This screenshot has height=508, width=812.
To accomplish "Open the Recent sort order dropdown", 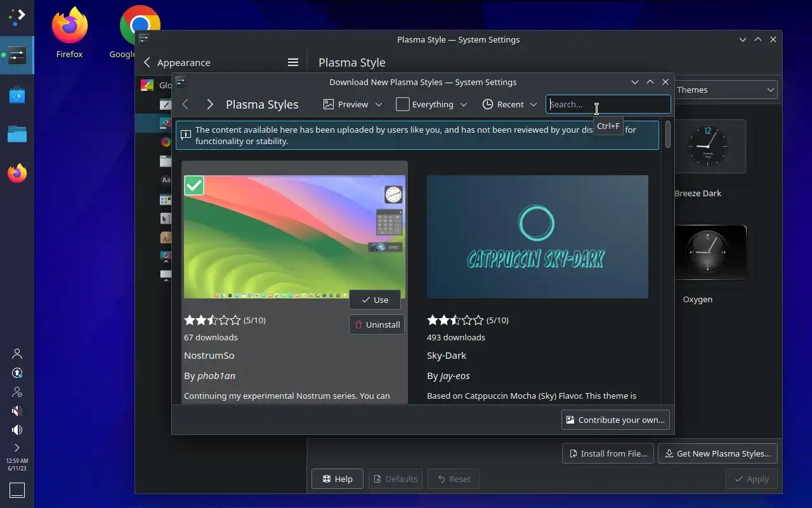I will click(509, 104).
